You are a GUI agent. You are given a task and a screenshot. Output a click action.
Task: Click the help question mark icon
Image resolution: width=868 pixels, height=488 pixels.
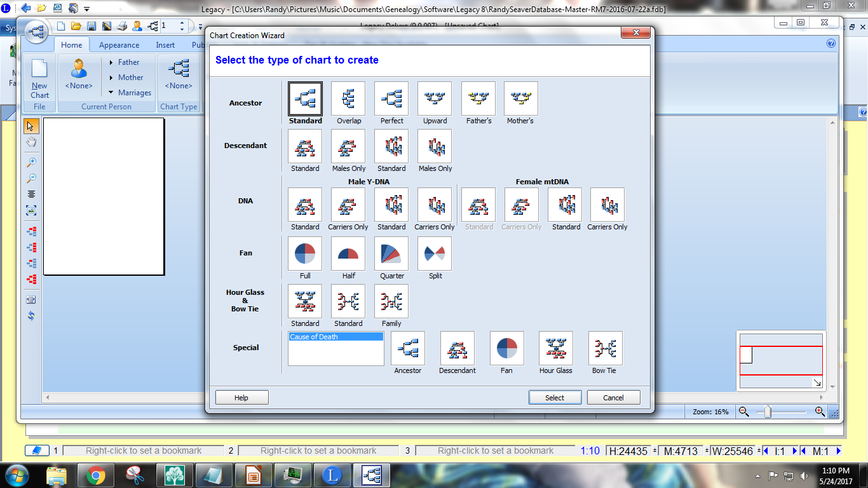tap(831, 44)
